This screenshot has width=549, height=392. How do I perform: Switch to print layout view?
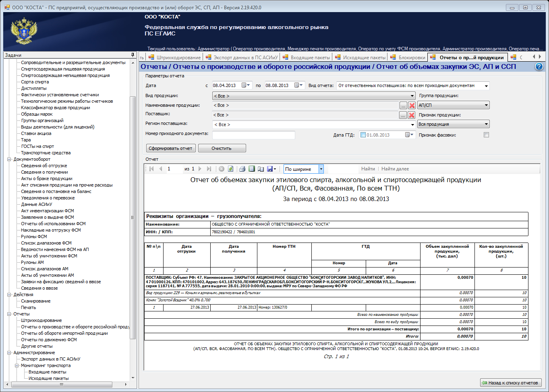click(252, 169)
